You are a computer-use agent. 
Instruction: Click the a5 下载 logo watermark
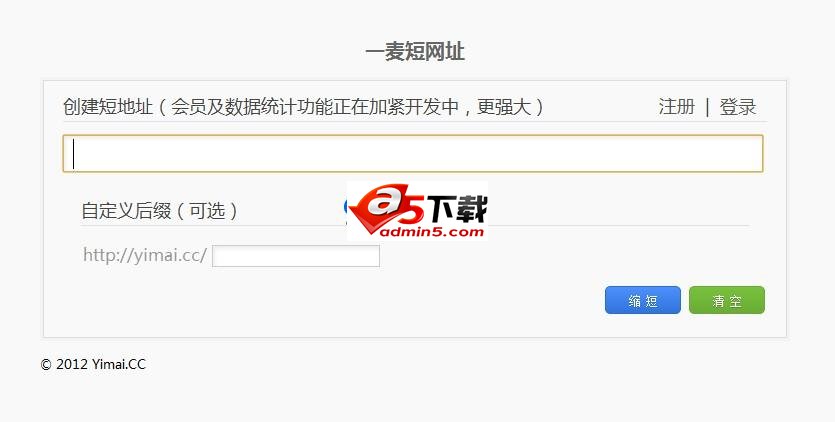click(x=417, y=210)
